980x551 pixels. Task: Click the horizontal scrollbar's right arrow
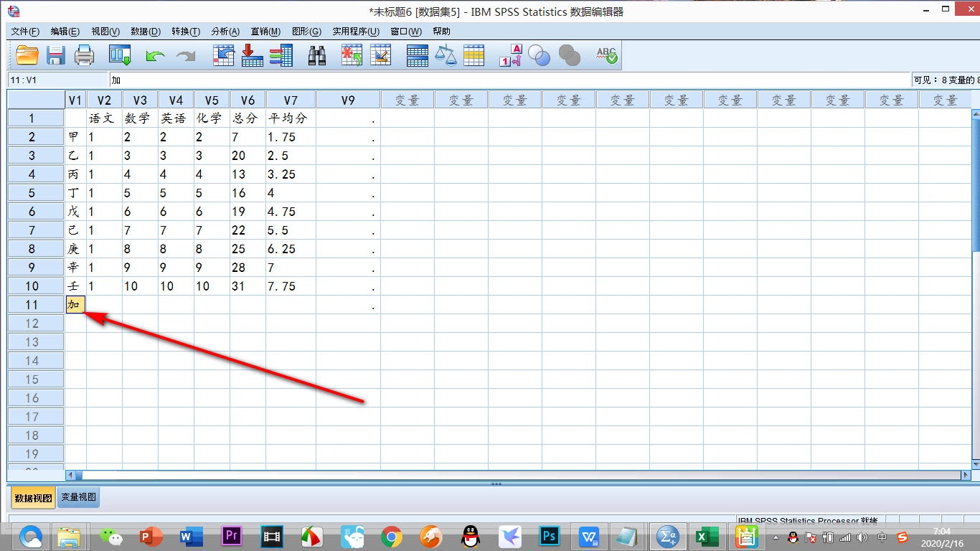[x=966, y=475]
